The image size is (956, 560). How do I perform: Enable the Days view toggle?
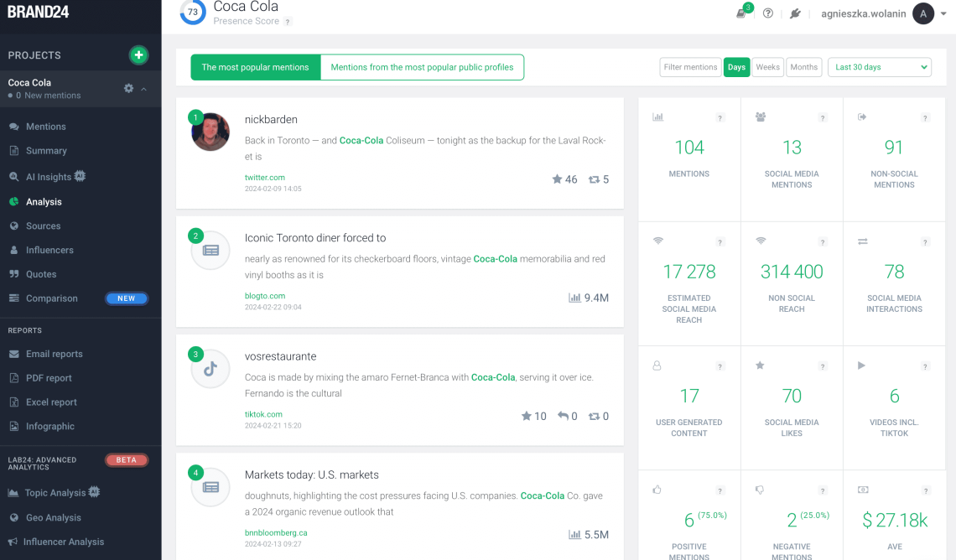pos(736,66)
